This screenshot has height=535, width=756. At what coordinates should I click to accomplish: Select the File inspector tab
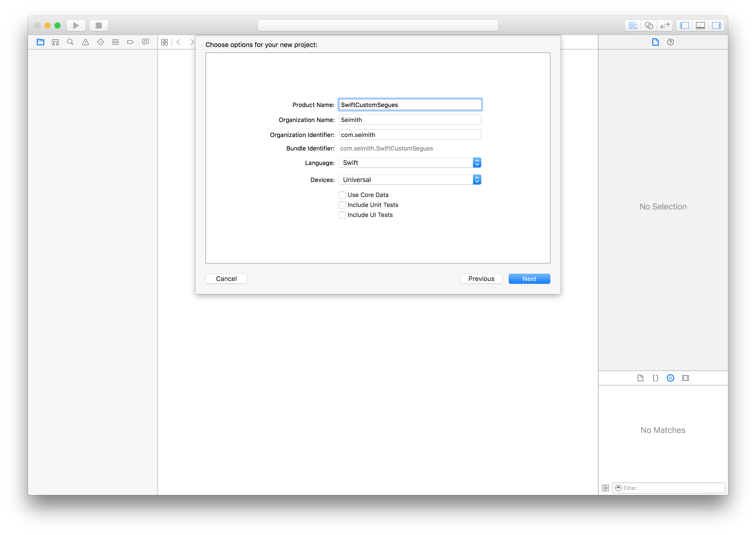[655, 42]
